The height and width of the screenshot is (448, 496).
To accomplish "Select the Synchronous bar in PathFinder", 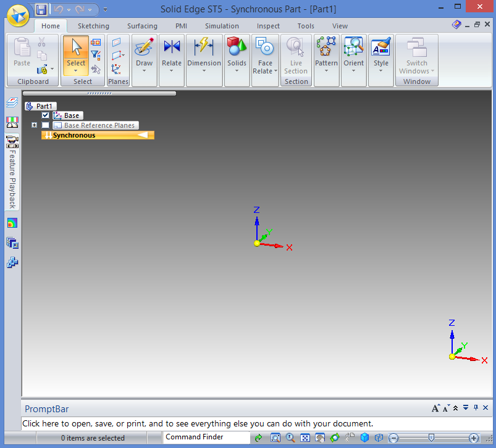I will point(98,135).
